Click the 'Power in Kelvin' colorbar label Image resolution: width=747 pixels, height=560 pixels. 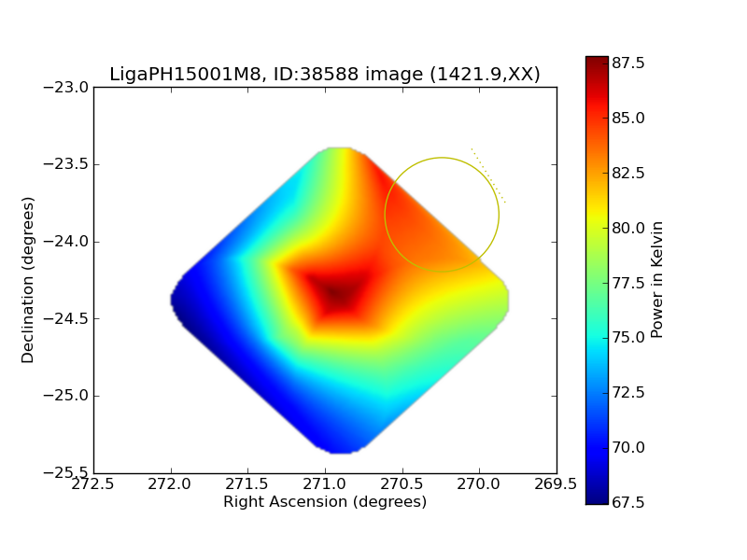(x=656, y=280)
